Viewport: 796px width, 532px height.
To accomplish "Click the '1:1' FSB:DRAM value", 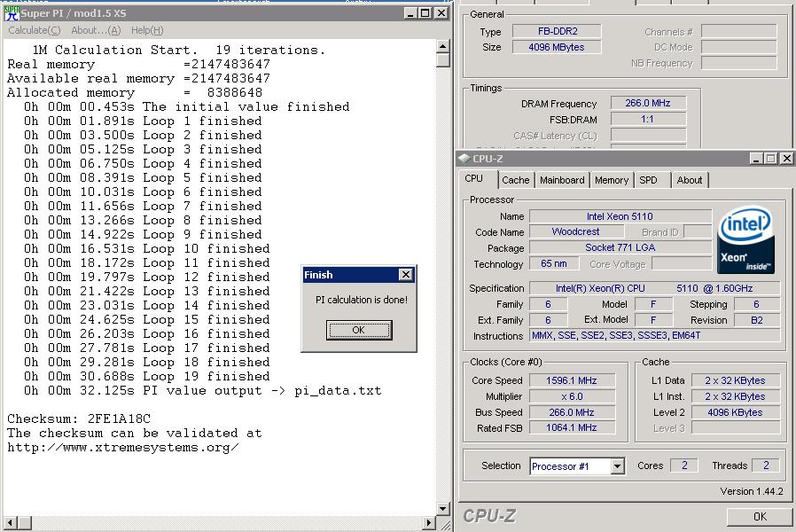I will 648,120.
